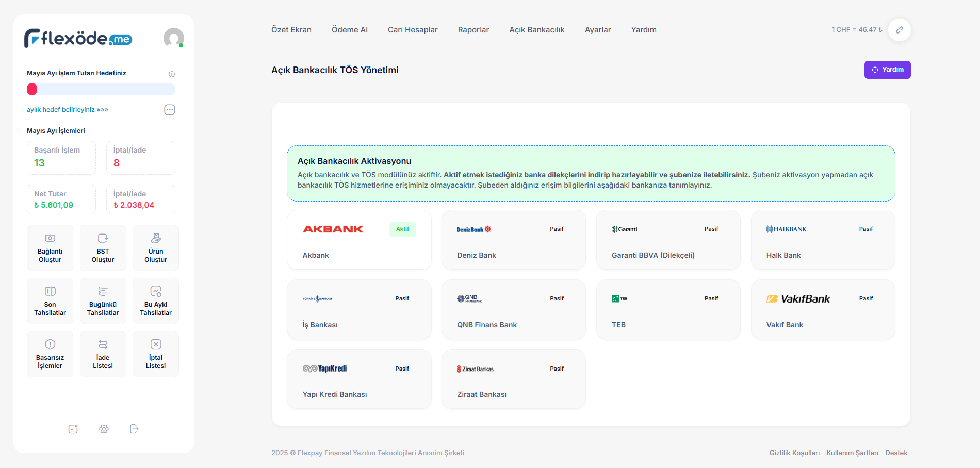Select the Ziraat Bankası logo
Image resolution: width=980 pixels, height=468 pixels.
(476, 369)
